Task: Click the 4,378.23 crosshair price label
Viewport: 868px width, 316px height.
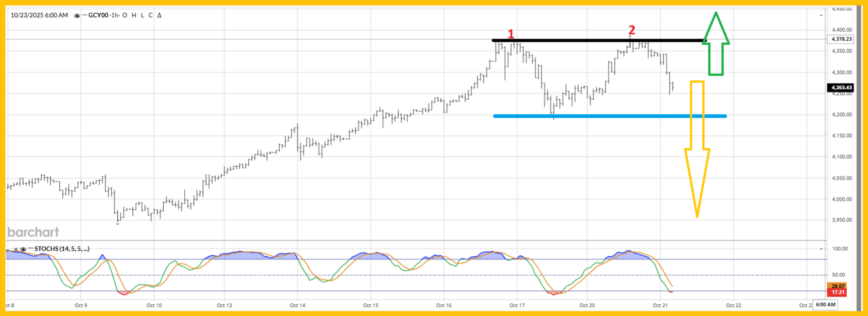Action: tap(841, 39)
